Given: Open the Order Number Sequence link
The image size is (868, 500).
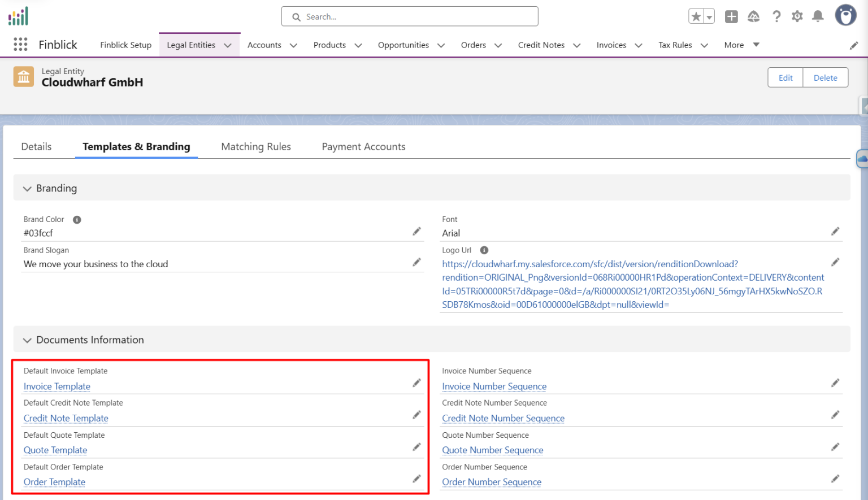Looking at the screenshot, I should click(x=492, y=482).
